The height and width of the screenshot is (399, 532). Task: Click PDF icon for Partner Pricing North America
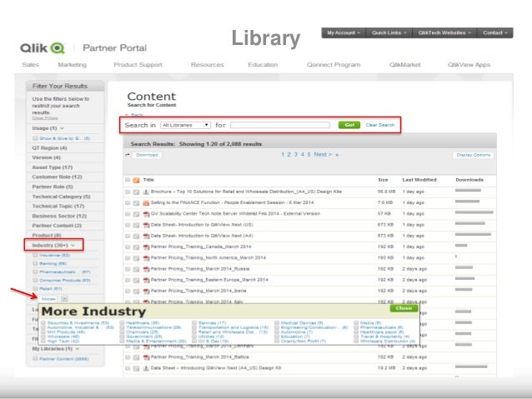[146, 258]
